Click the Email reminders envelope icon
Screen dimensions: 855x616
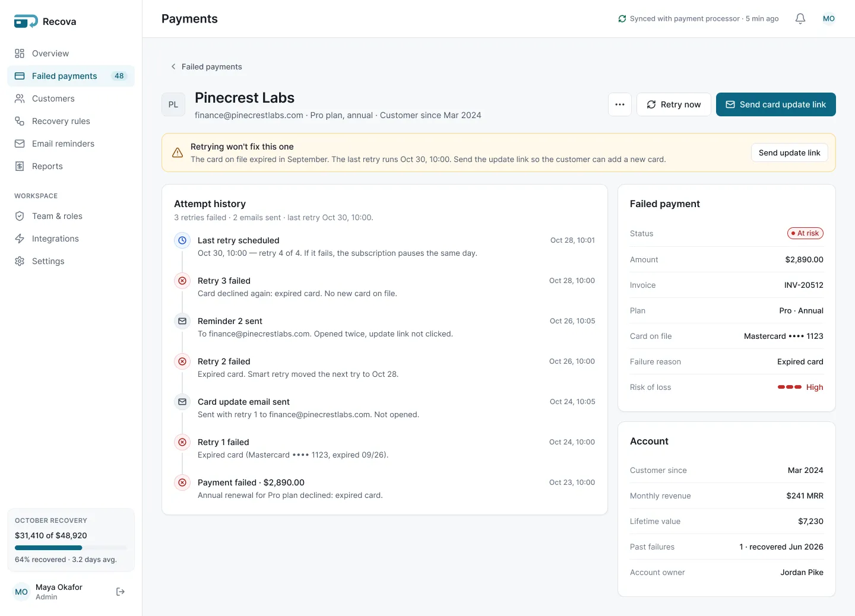click(20, 144)
